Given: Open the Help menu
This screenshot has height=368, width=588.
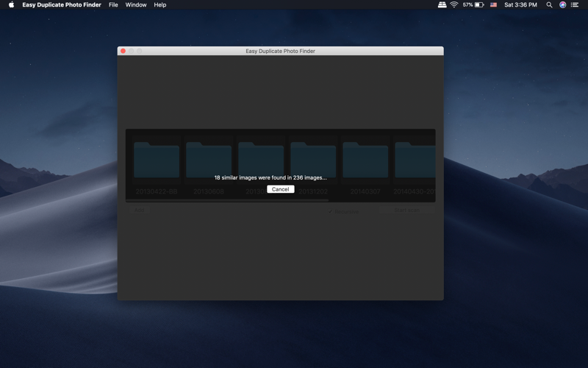Looking at the screenshot, I should coord(159,5).
